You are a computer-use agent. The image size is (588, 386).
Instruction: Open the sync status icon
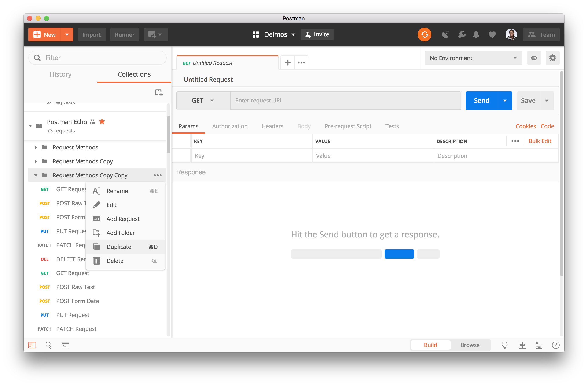(x=424, y=34)
